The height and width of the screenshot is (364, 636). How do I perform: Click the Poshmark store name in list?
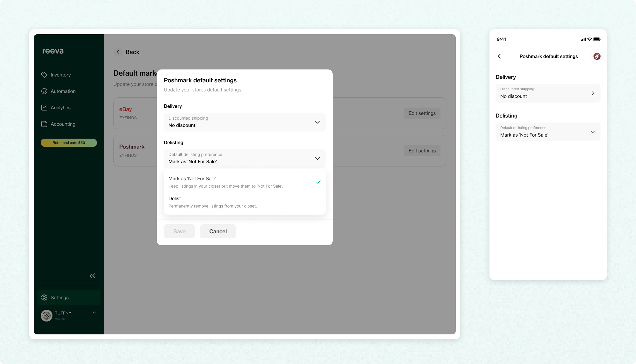coord(132,147)
